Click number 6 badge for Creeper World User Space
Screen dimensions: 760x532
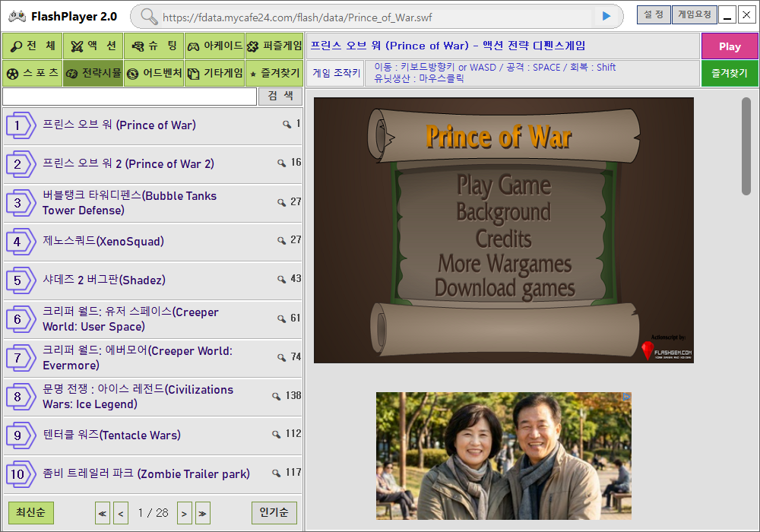click(x=21, y=319)
